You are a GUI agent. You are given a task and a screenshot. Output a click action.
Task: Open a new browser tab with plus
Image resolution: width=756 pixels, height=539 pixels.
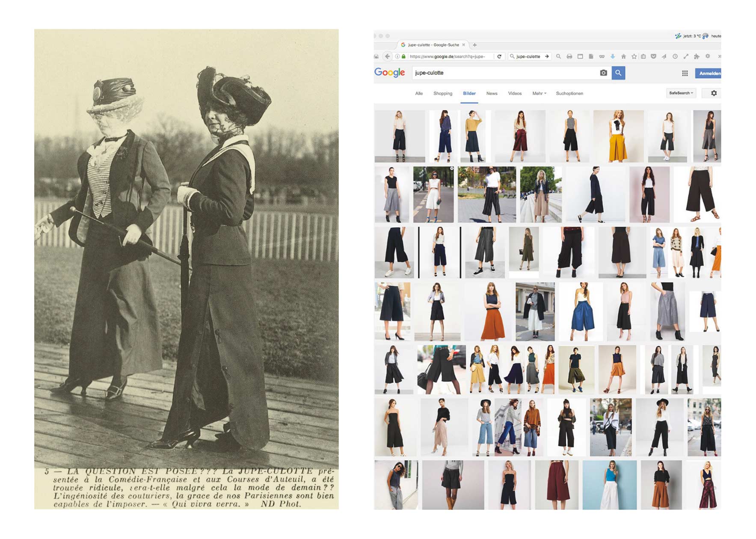(474, 45)
